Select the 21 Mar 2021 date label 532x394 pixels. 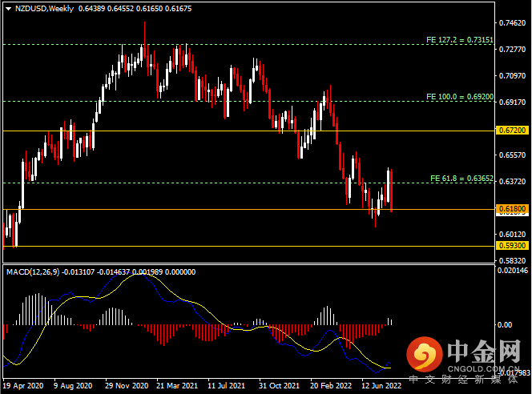pos(177,386)
